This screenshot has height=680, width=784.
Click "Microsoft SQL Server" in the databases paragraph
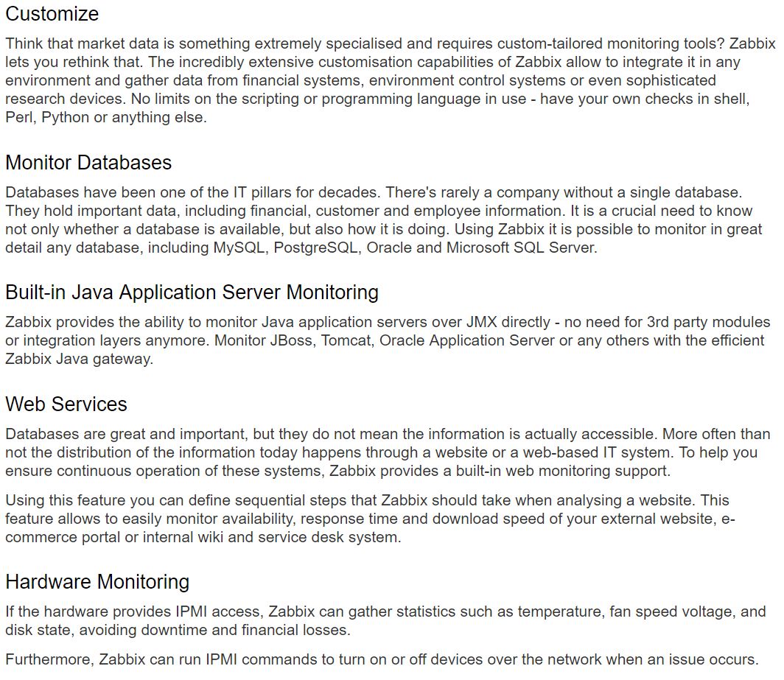(x=520, y=248)
